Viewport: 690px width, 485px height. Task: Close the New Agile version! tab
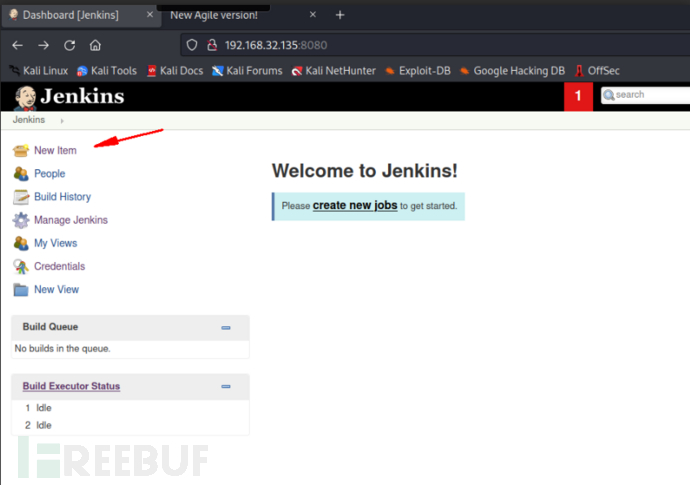312,15
